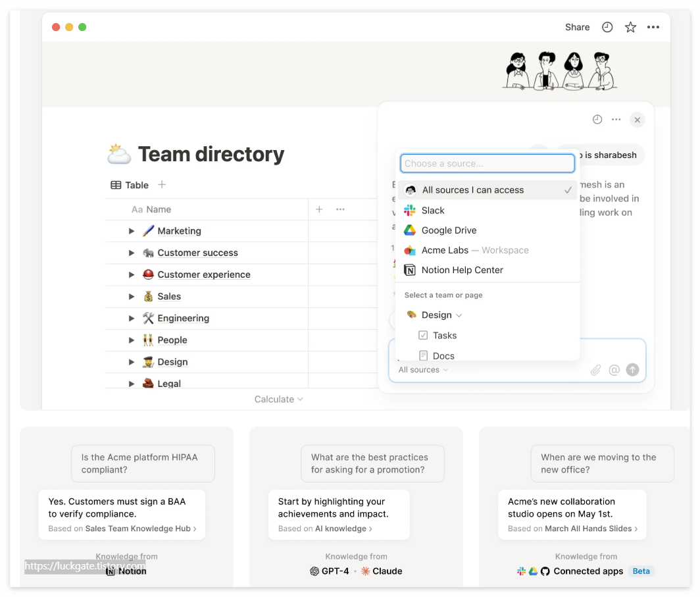The height and width of the screenshot is (597, 700).
Task: Select the Docs page under Design
Action: coord(437,355)
